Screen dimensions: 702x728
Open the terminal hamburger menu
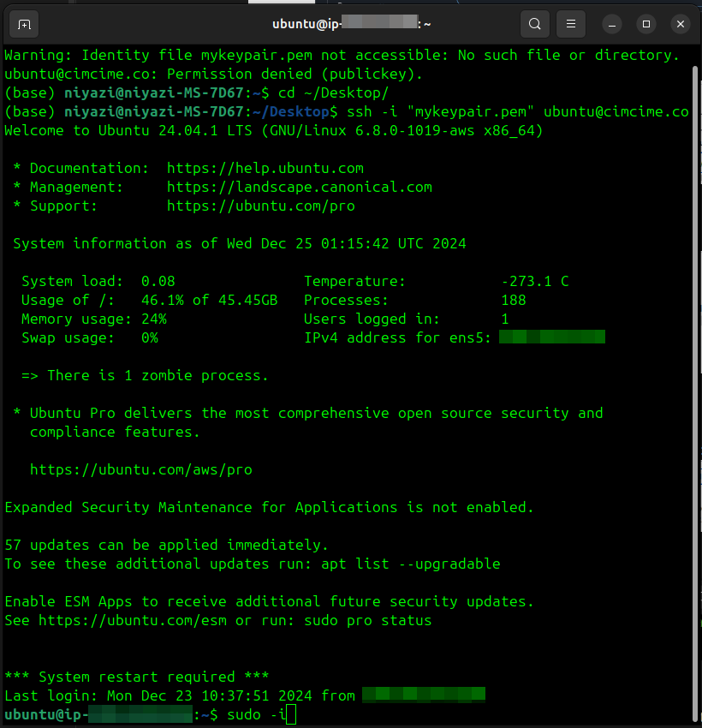click(x=571, y=24)
